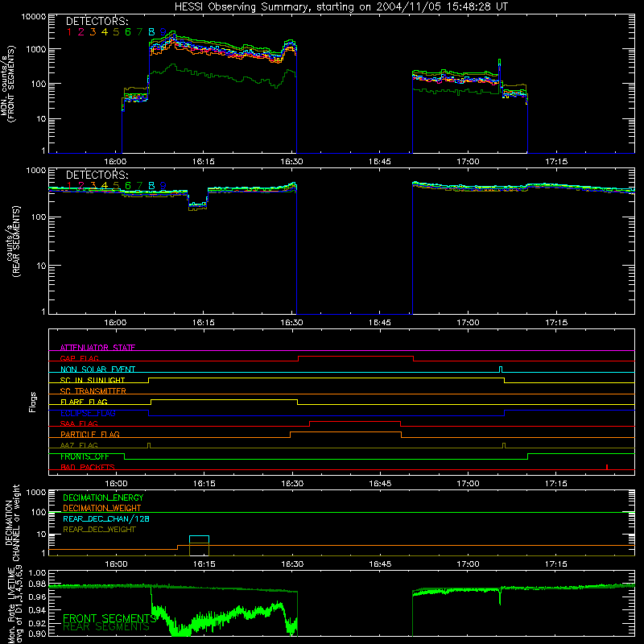Image resolution: width=644 pixels, height=644 pixels.
Task: Click the front segments counts/s vertical axis title
Action: pos(7,84)
